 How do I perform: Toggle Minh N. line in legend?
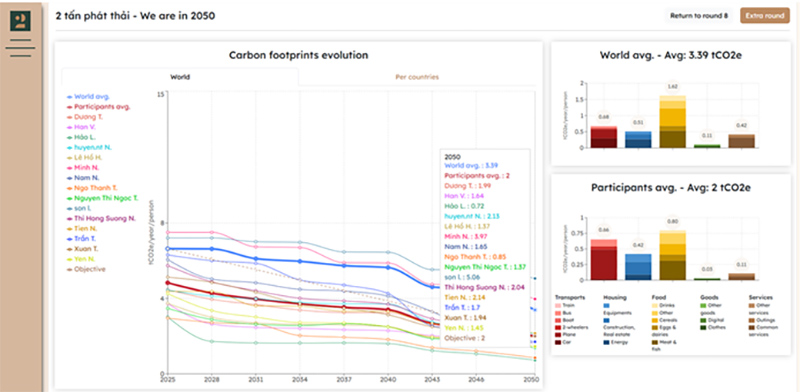(84, 167)
